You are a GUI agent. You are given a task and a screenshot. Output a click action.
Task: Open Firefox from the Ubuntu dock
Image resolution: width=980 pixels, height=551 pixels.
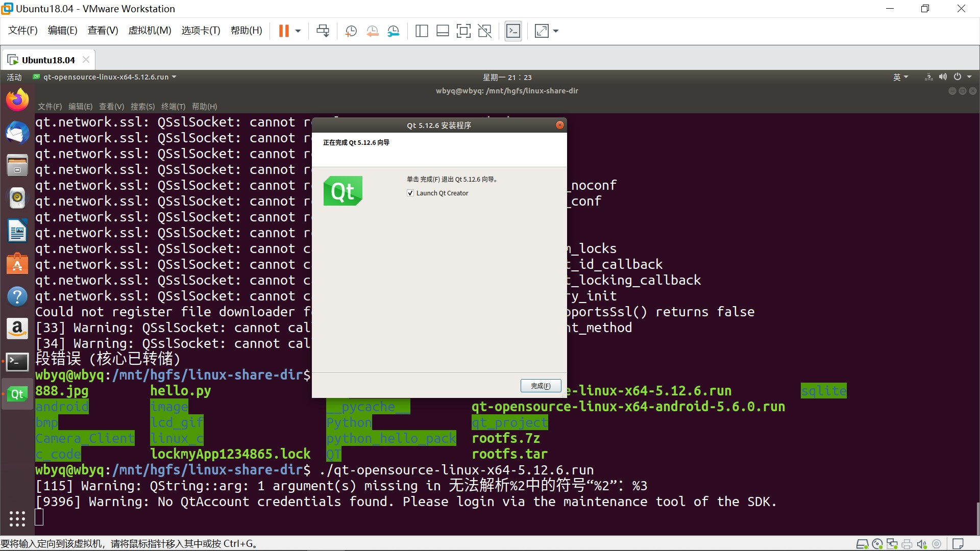17,100
